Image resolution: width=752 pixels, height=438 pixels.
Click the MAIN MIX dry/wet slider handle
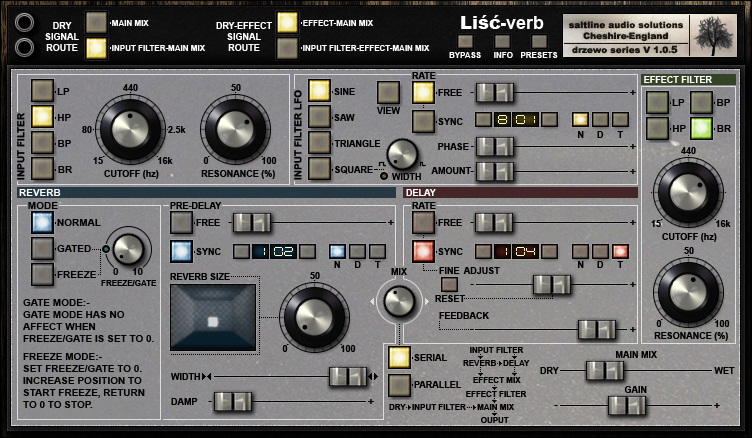pos(605,371)
